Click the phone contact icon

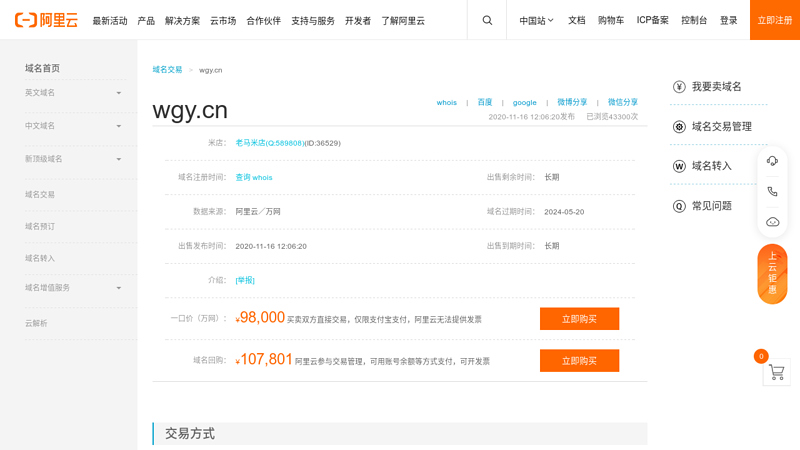tap(772, 191)
